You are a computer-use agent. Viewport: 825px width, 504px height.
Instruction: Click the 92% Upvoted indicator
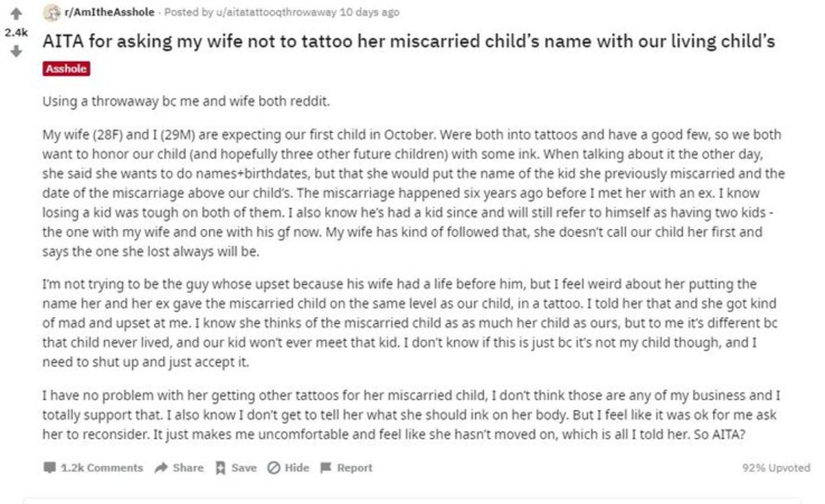776,468
